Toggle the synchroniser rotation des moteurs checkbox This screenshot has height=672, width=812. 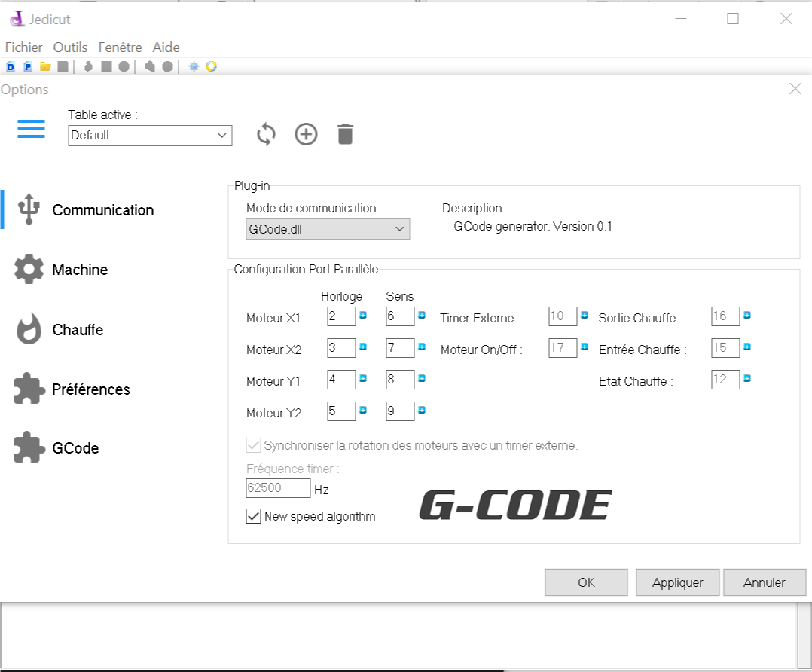point(254,445)
